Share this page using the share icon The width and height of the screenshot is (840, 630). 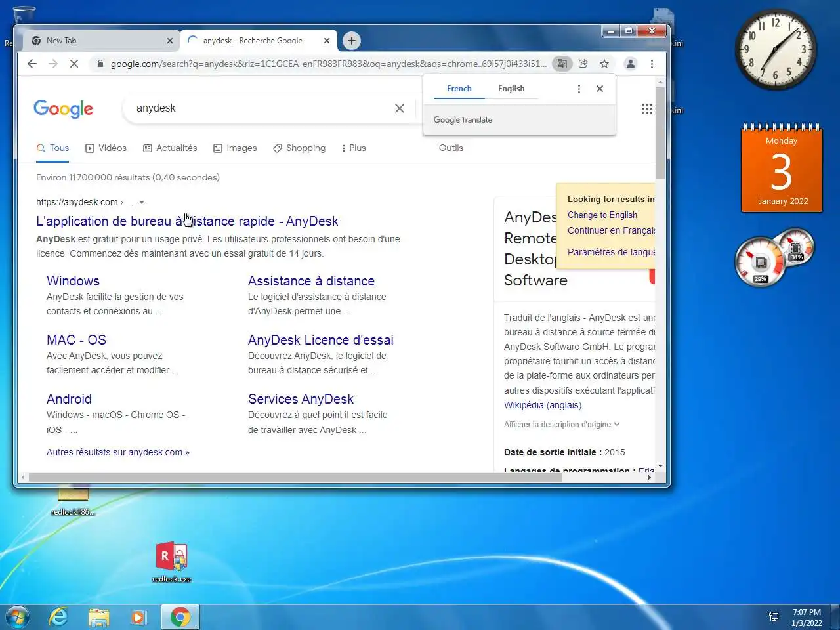(583, 64)
